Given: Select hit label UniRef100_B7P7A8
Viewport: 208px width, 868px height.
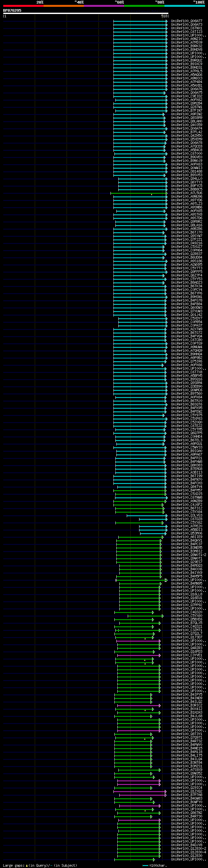Looking at the screenshot, I should 187,795.
